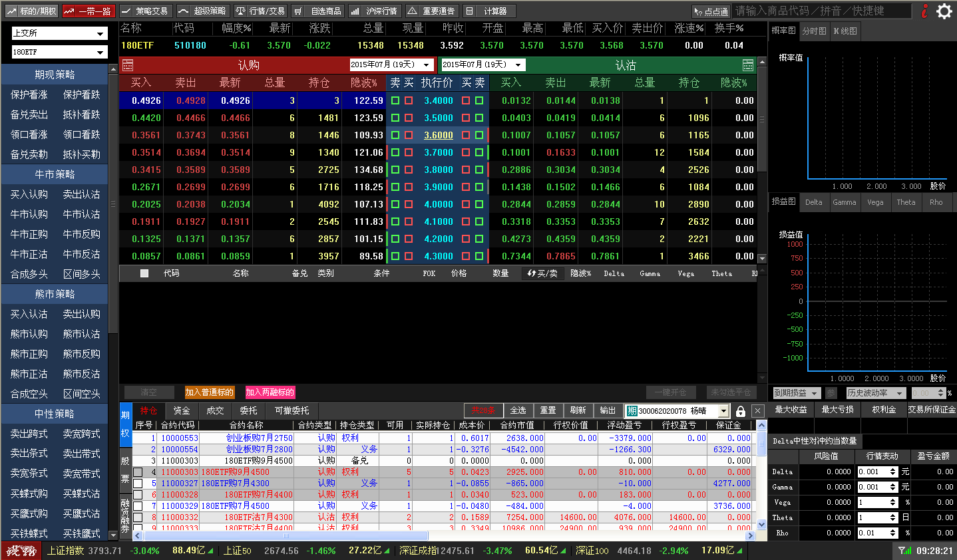Click the lock icon beside account selector
Screen dimensions: 957x560
741,411
